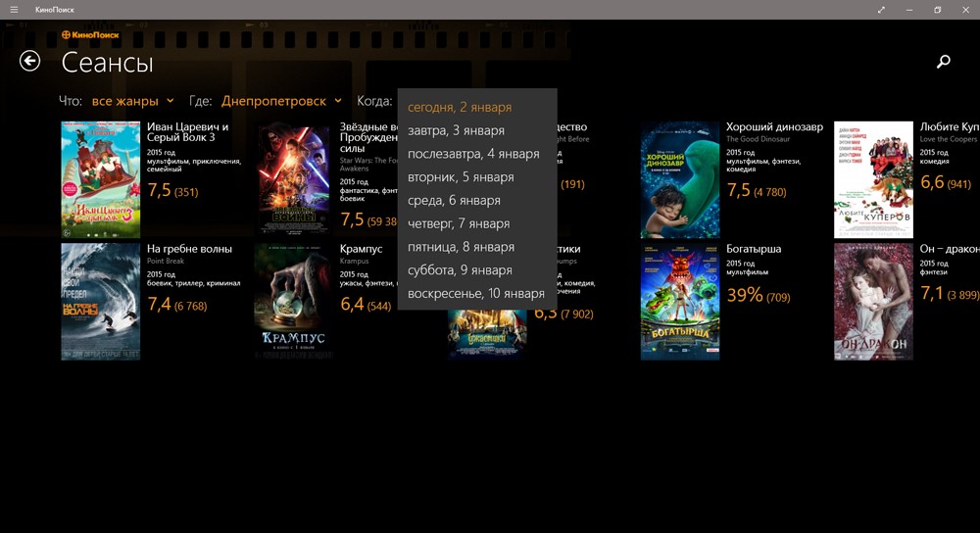Open the 'Крампус' poster
This screenshot has width=980, height=533.
(294, 302)
